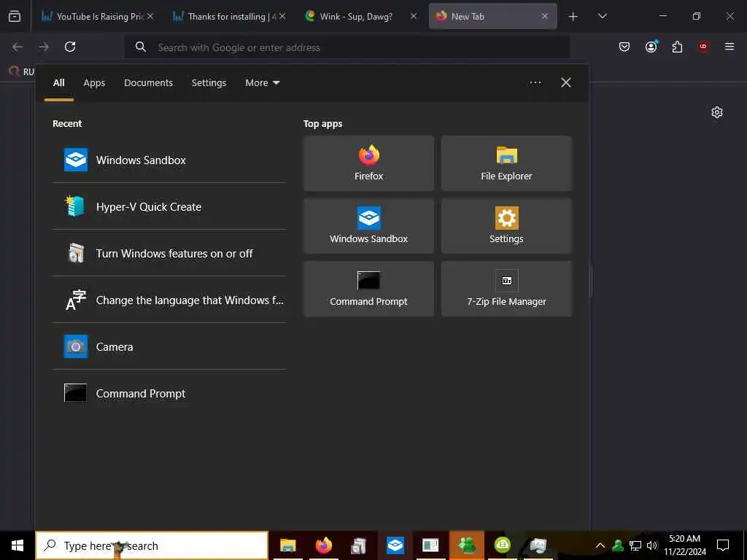
Task: Open the Action Center notifications icon
Action: click(723, 545)
